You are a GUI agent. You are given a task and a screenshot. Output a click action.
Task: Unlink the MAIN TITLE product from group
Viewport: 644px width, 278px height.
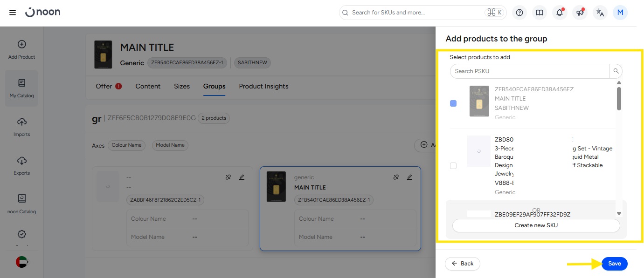point(396,177)
